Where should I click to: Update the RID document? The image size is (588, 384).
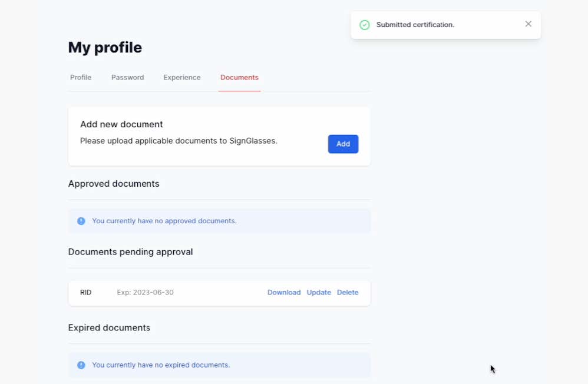point(319,292)
